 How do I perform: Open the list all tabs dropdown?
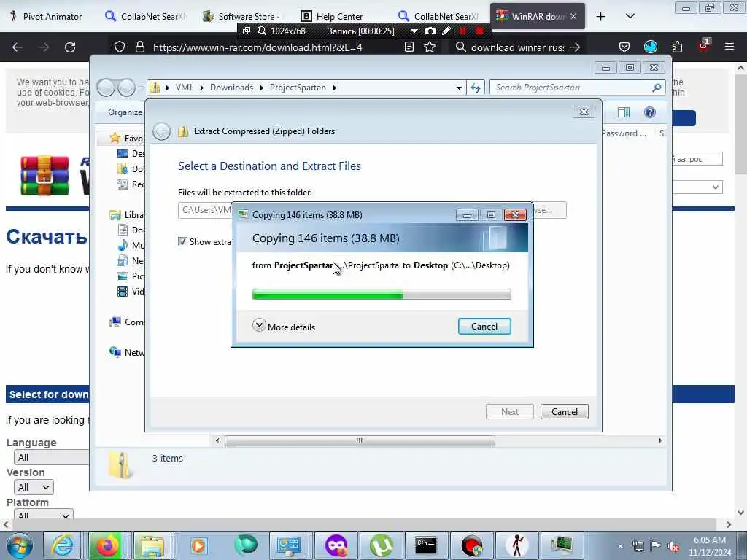click(630, 16)
